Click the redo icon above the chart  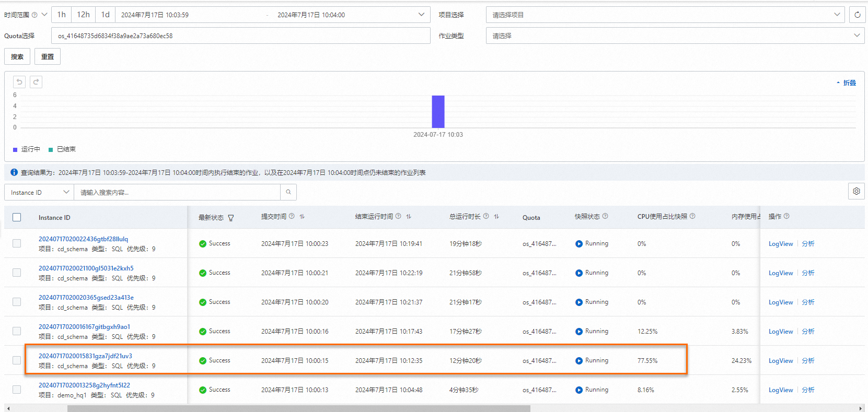coord(36,82)
